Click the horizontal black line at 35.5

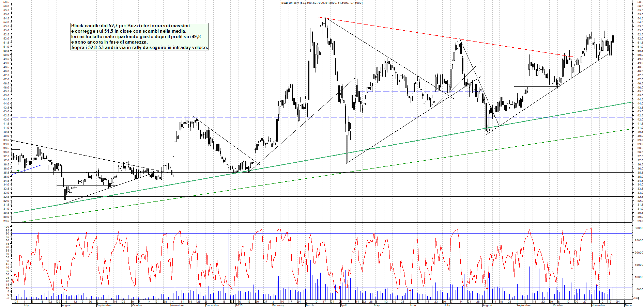coord(409,173)
